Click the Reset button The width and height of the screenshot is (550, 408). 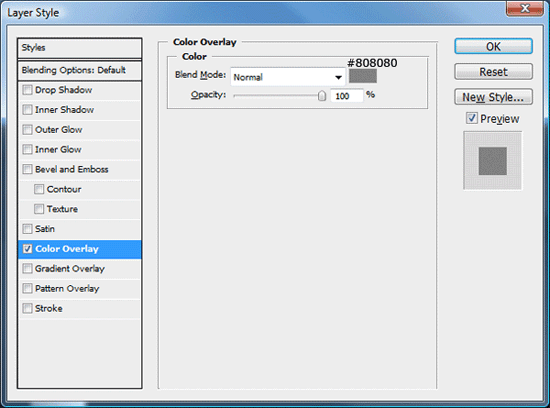coord(493,72)
